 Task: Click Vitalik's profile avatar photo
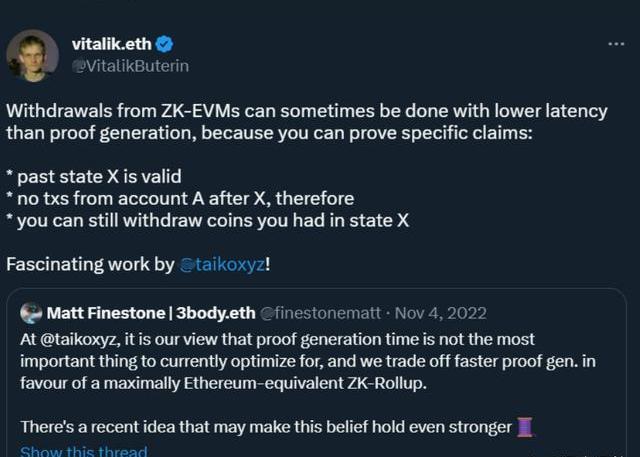32,54
